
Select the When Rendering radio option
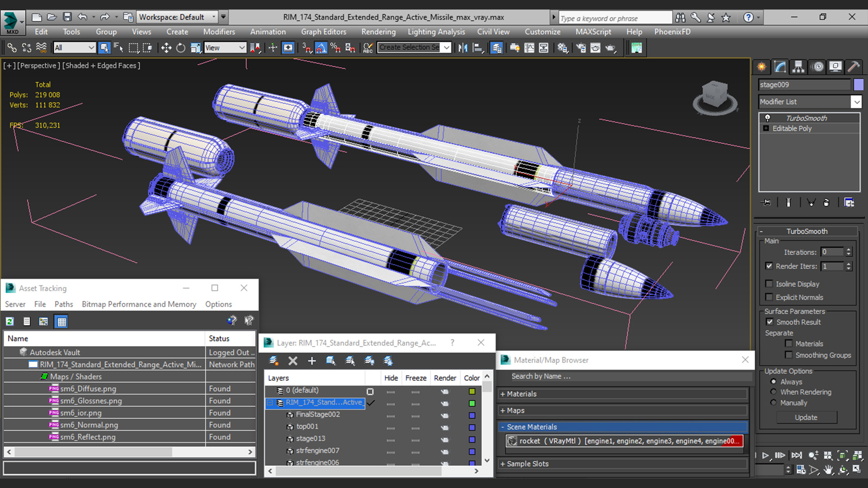[774, 392]
